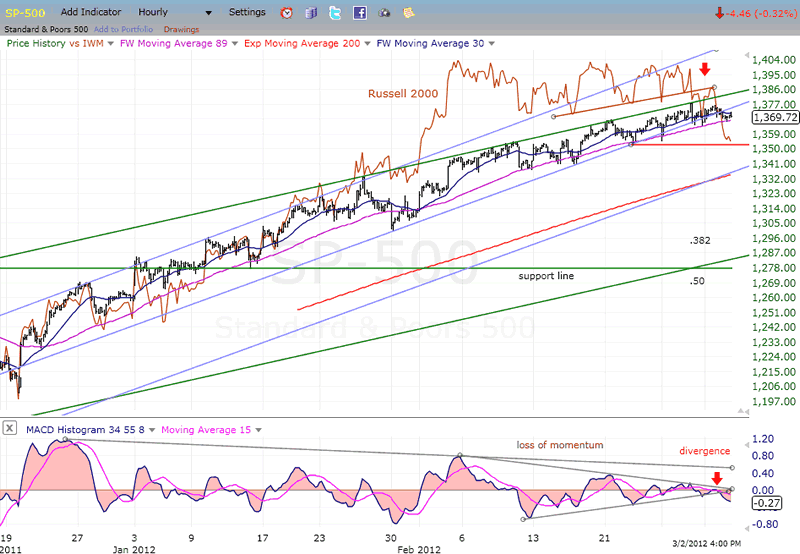800x554 pixels.
Task: Expand Moving Average 15 dropdown arrow
Action: [259, 431]
